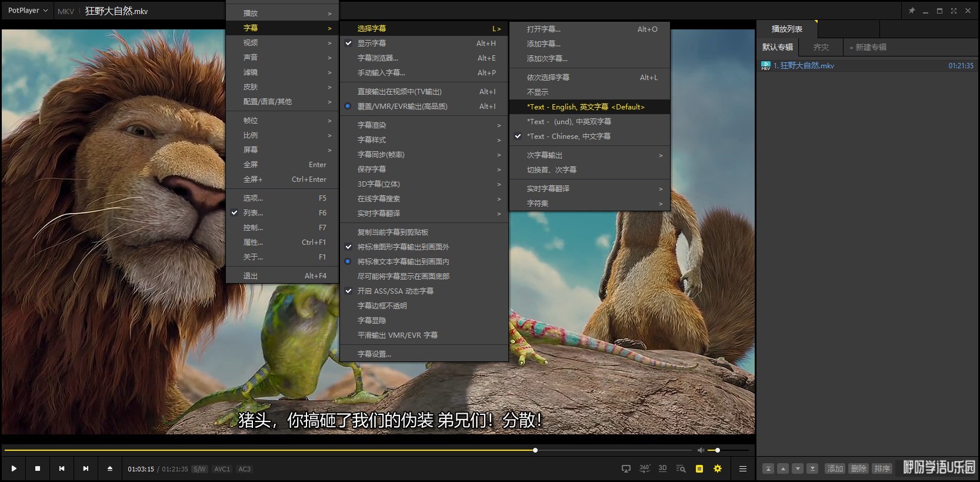Go to previous file button
The width and height of the screenshot is (980, 482).
pyautogui.click(x=62, y=468)
